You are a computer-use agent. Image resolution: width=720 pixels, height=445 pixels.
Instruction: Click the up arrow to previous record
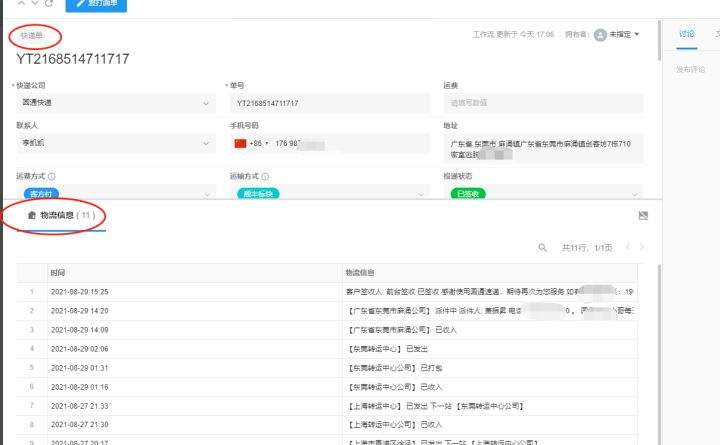[x=20, y=4]
